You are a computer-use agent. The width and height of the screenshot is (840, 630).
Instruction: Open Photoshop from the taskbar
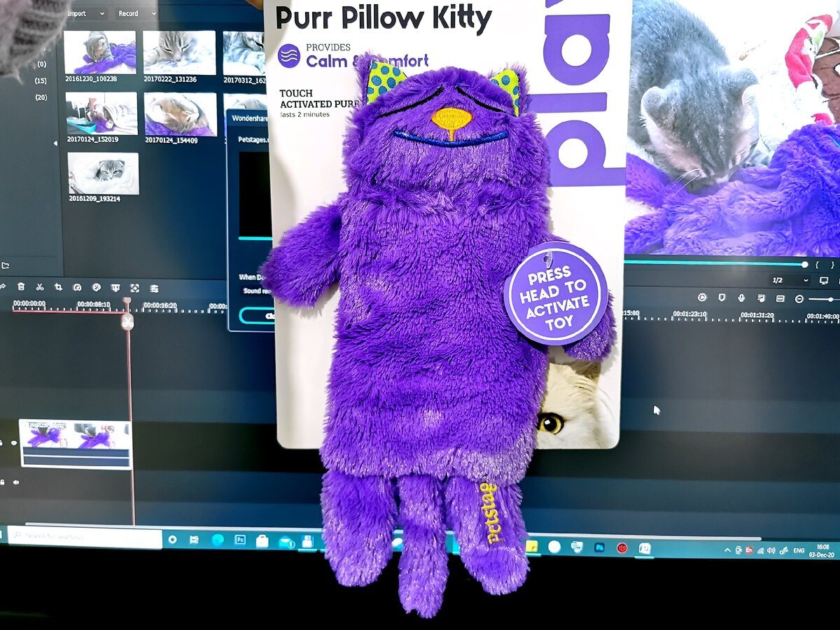239,540
